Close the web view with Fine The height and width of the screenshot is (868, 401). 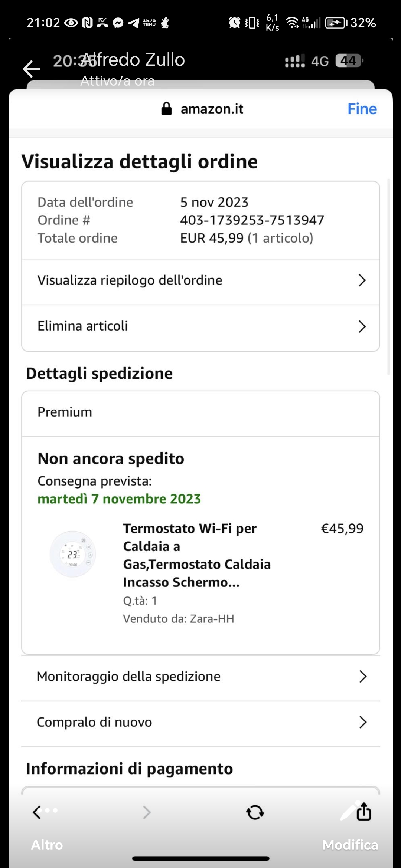point(362,109)
